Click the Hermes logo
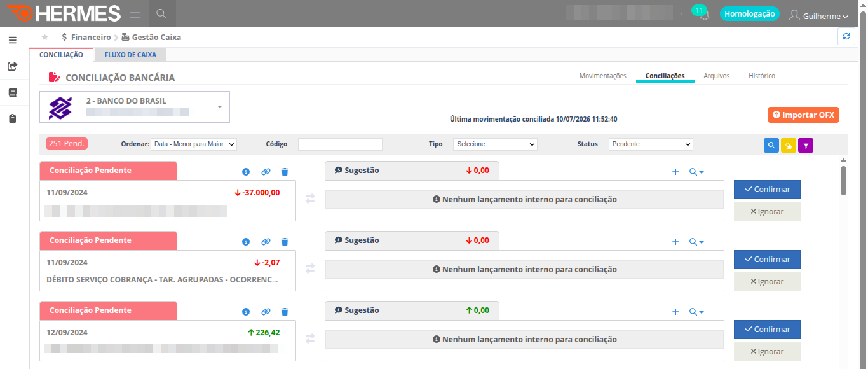The image size is (868, 369). (64, 13)
